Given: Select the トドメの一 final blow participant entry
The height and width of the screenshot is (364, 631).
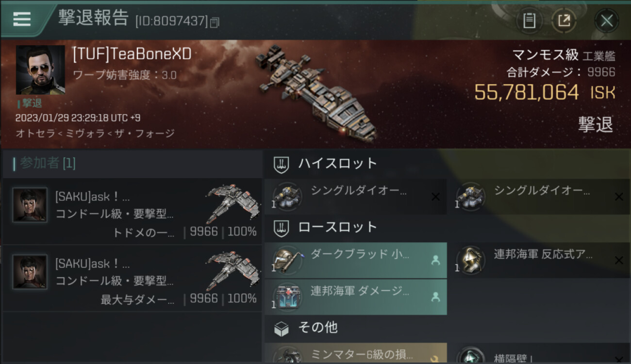Looking at the screenshot, I should pyautogui.click(x=132, y=211).
